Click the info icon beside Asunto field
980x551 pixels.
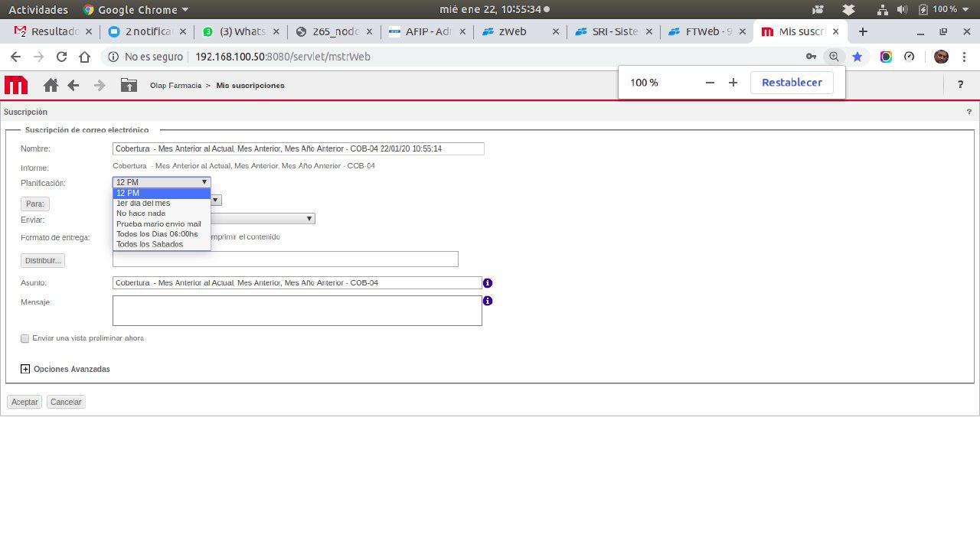coord(488,283)
